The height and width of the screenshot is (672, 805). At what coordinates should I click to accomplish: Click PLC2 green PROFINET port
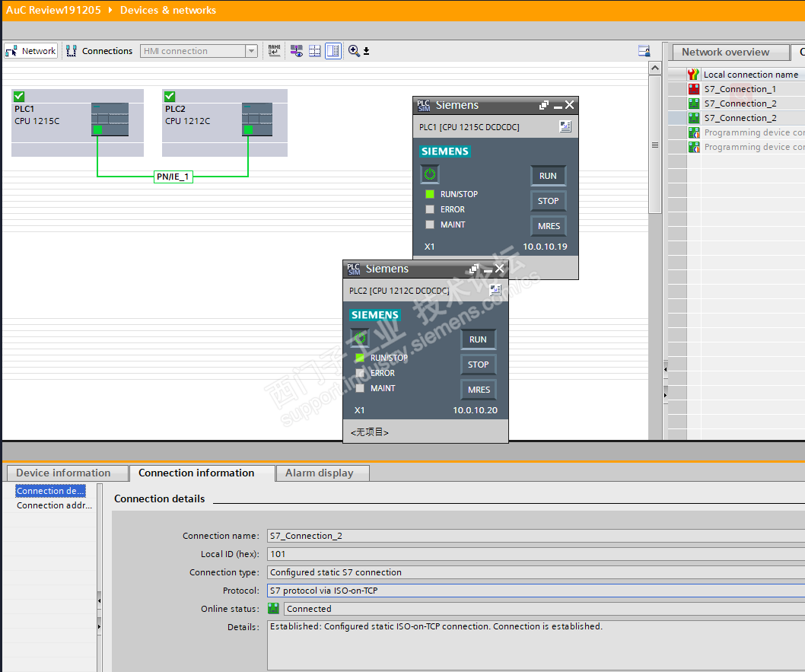pyautogui.click(x=249, y=130)
